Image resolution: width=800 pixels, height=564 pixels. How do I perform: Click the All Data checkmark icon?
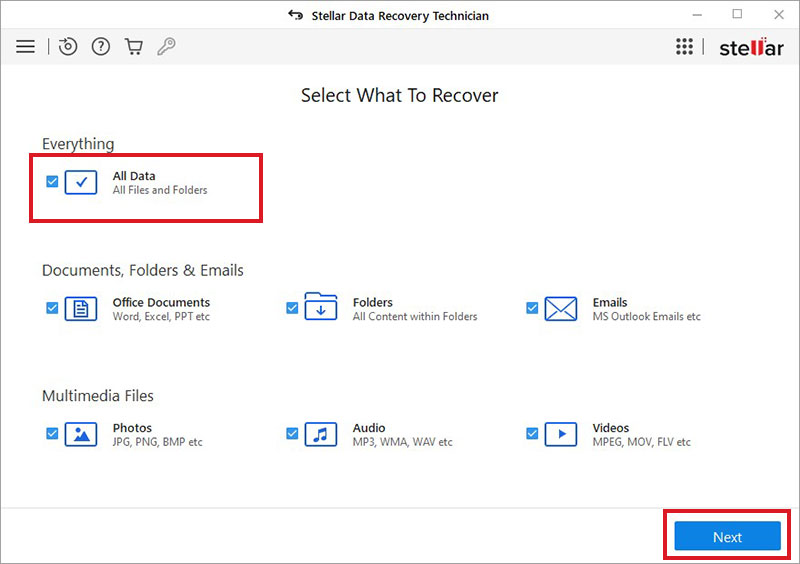click(x=81, y=182)
